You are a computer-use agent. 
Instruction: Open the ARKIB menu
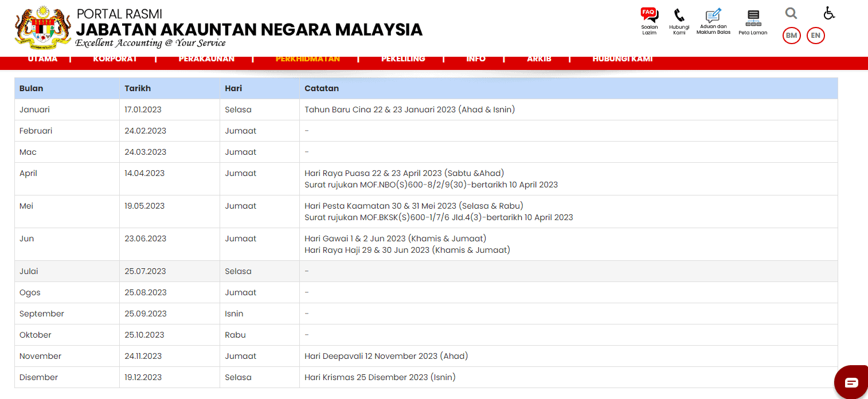pos(539,58)
